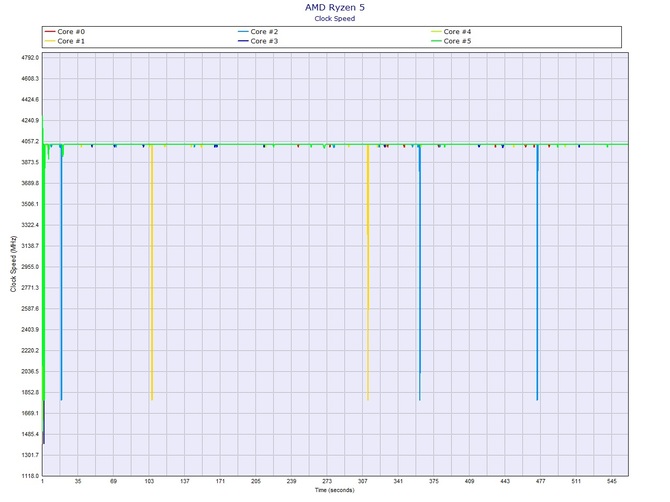
Task: Click the 137 tick on the time axis
Action: tap(185, 481)
